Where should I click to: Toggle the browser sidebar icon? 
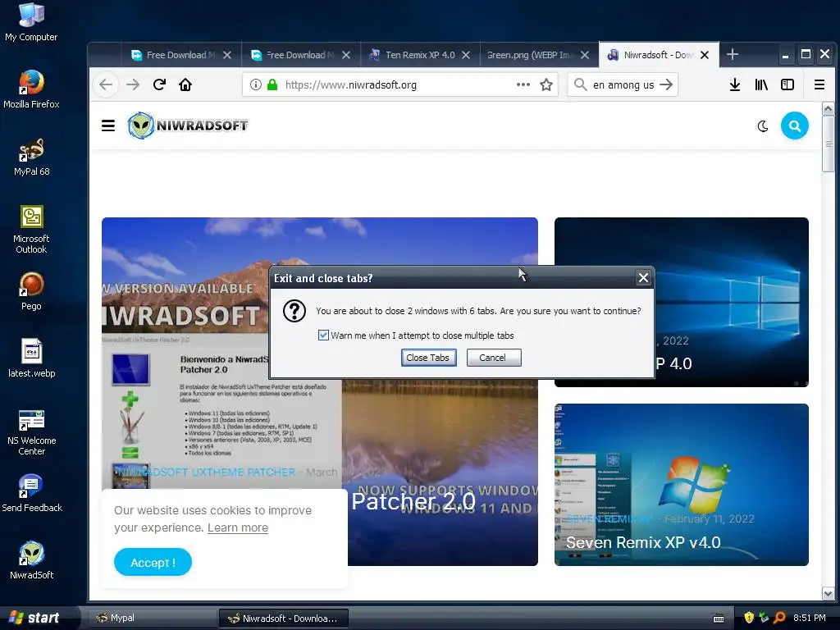point(787,84)
